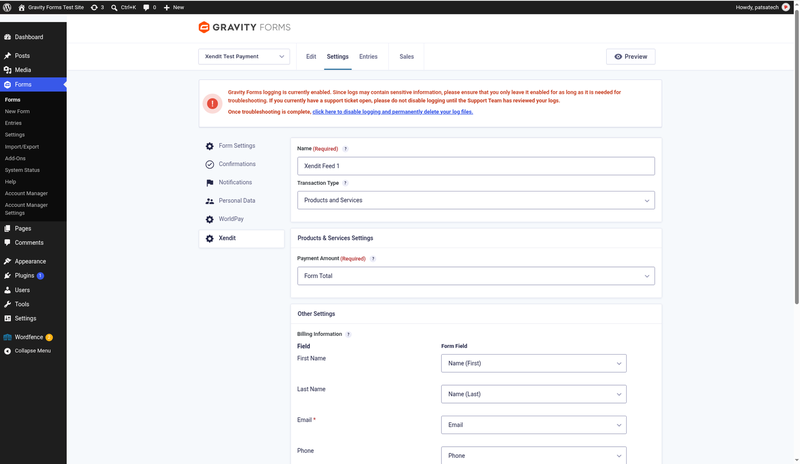Open the WordPress logo menu

pos(7,7)
